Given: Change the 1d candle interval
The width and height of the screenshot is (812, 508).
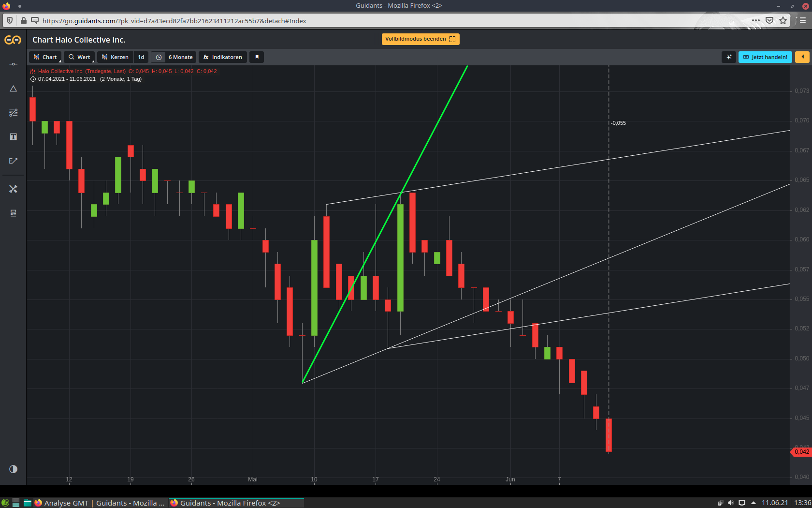Looking at the screenshot, I should [141, 57].
